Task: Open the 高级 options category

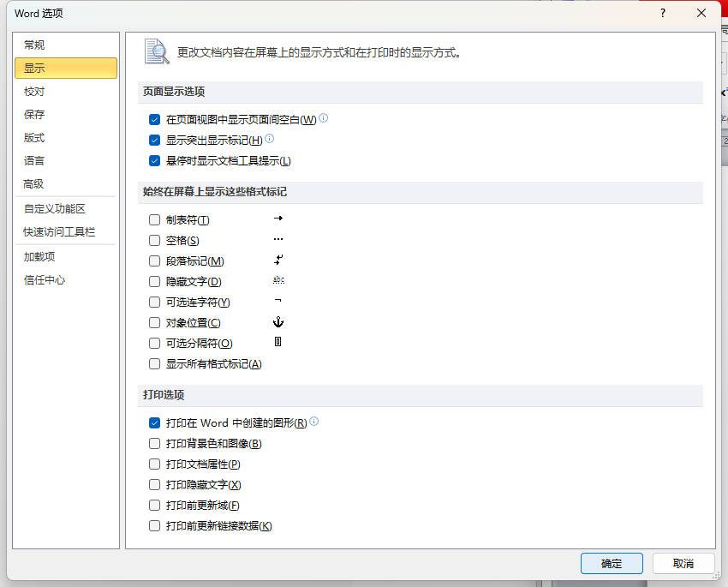Action: click(66, 184)
